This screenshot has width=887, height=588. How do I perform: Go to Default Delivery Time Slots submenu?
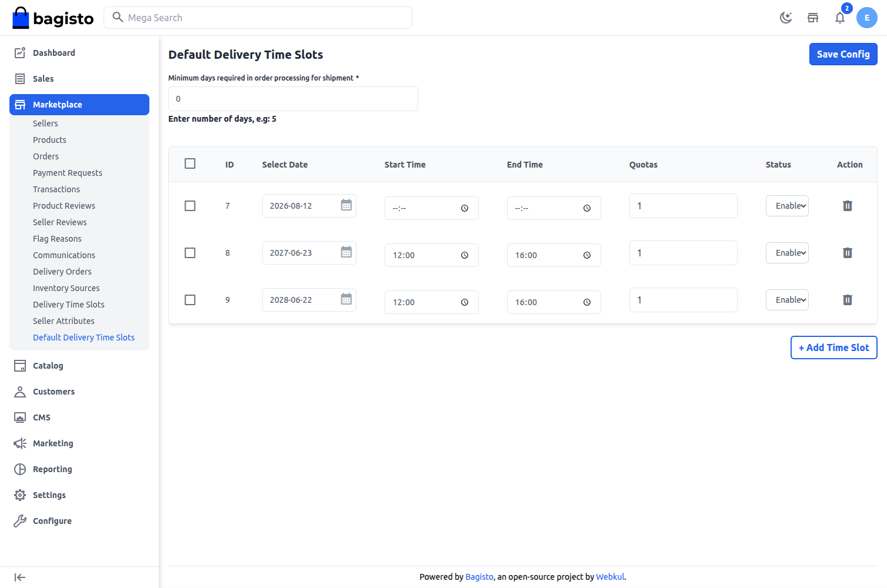(x=84, y=338)
